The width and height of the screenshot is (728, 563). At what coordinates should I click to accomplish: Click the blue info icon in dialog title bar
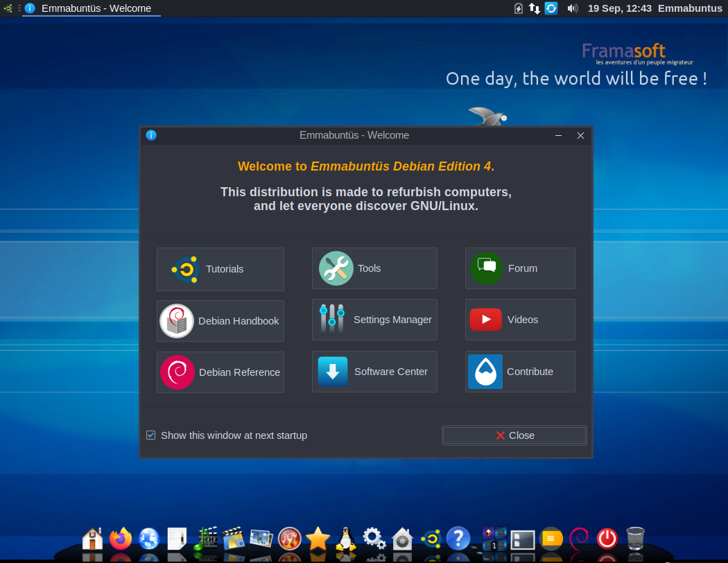[x=151, y=135]
